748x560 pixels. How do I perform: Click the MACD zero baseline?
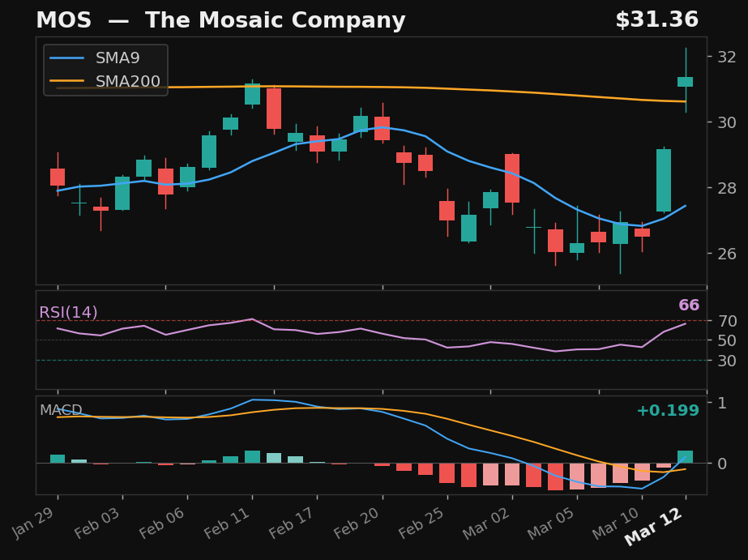point(365,463)
